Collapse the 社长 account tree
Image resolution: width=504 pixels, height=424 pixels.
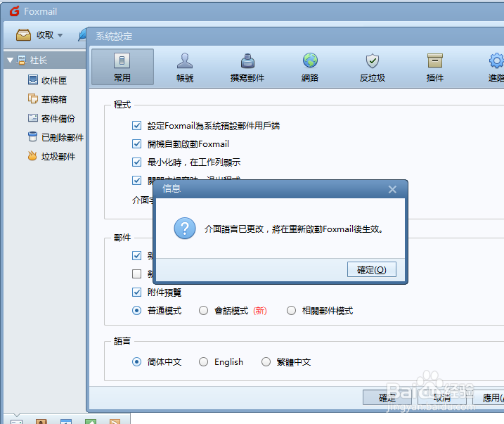coord(10,60)
